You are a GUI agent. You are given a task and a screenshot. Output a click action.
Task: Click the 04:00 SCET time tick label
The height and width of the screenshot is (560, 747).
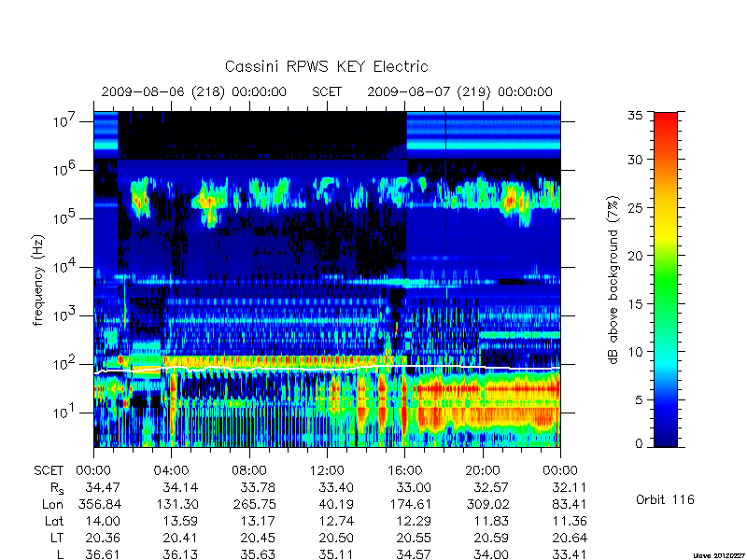[x=171, y=470]
